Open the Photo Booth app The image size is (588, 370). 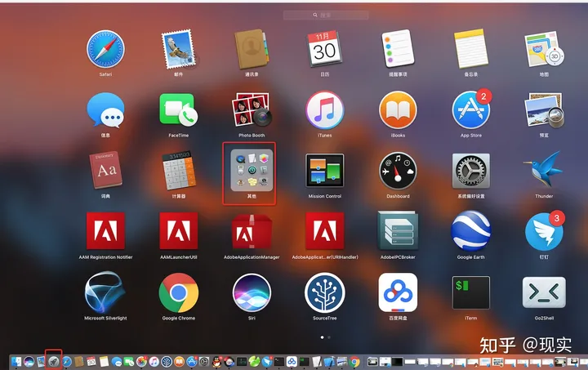pos(252,109)
